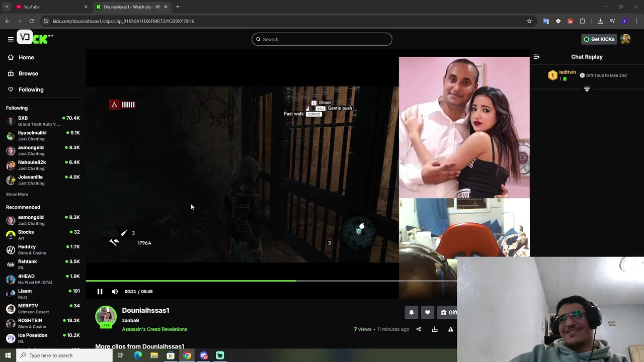The width and height of the screenshot is (644, 362).
Task: Expand the chat leaderboard chevron
Action: tap(587, 89)
